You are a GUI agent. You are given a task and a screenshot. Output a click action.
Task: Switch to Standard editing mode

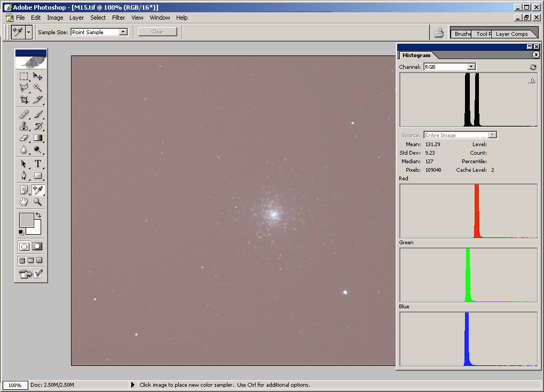pos(24,246)
